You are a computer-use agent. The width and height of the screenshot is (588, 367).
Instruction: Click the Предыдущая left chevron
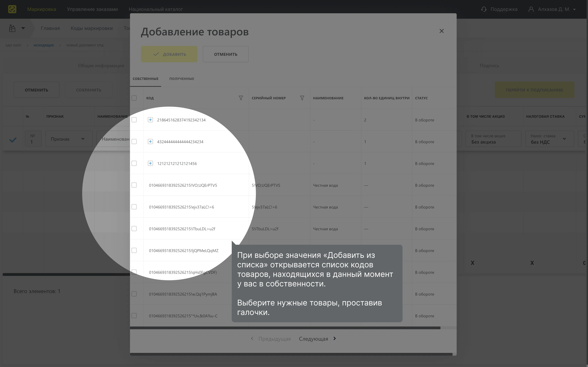pyautogui.click(x=252, y=338)
